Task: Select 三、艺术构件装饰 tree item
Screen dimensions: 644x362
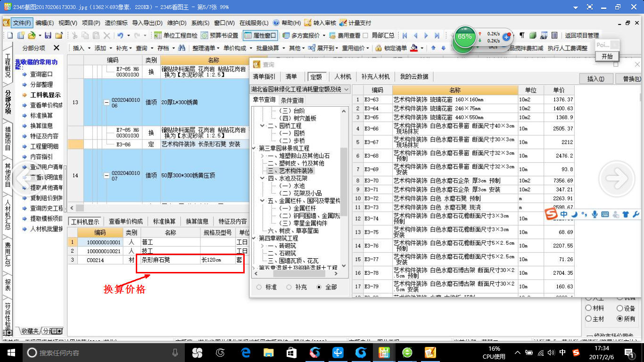Action: pyautogui.click(x=291, y=171)
